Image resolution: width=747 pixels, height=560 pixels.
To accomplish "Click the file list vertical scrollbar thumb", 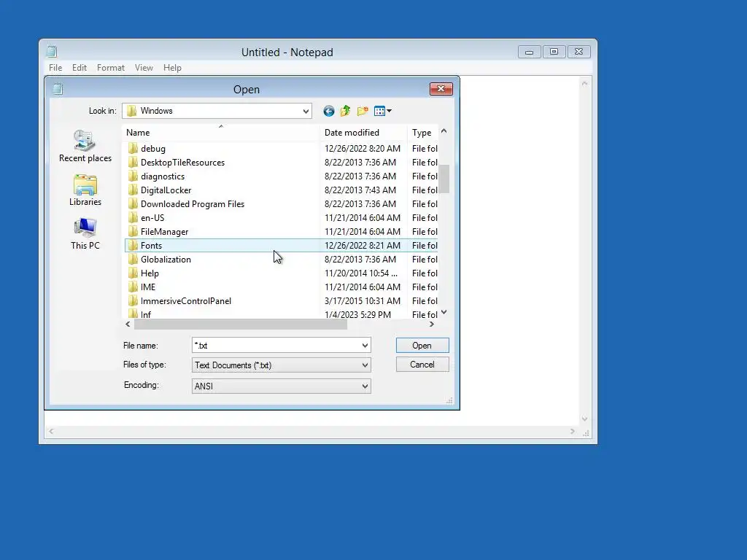I will coord(444,179).
